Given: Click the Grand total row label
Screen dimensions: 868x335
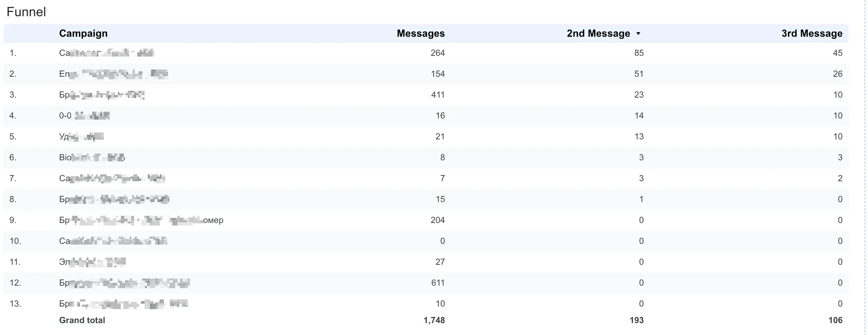Looking at the screenshot, I should (82, 320).
